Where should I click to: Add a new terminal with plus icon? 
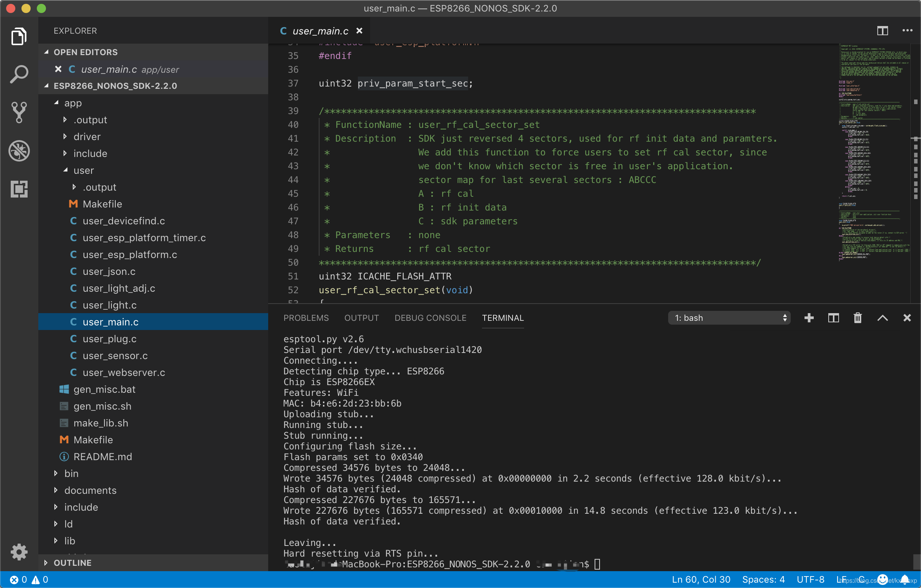tap(809, 318)
